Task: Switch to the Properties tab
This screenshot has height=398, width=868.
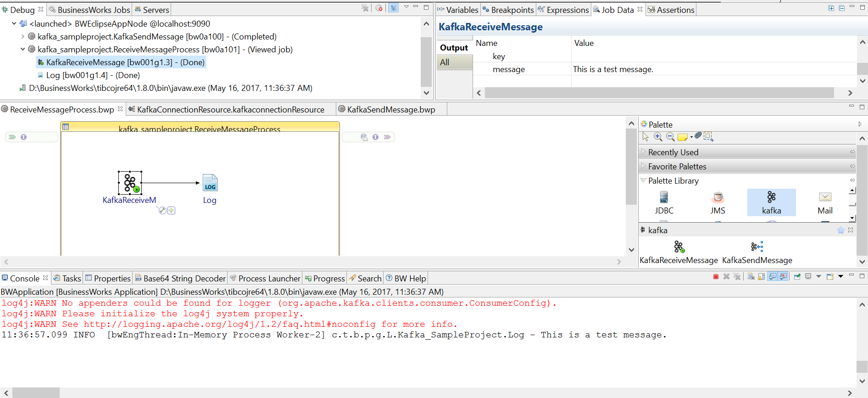Action: (x=108, y=278)
